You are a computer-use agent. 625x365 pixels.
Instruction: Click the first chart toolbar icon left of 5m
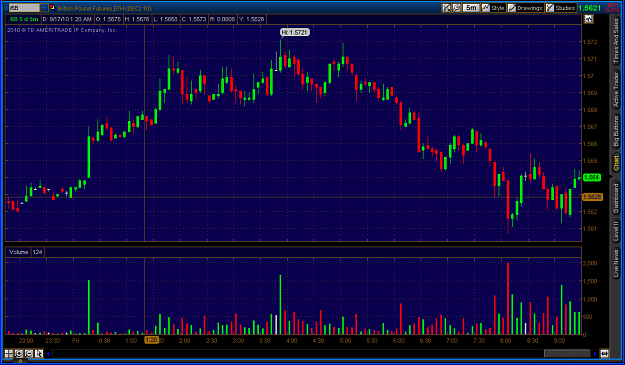click(x=446, y=8)
